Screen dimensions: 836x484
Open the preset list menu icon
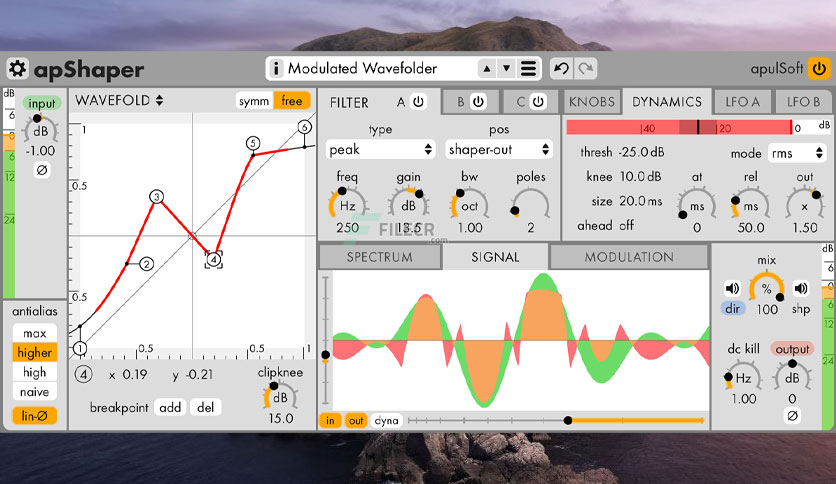click(x=528, y=68)
